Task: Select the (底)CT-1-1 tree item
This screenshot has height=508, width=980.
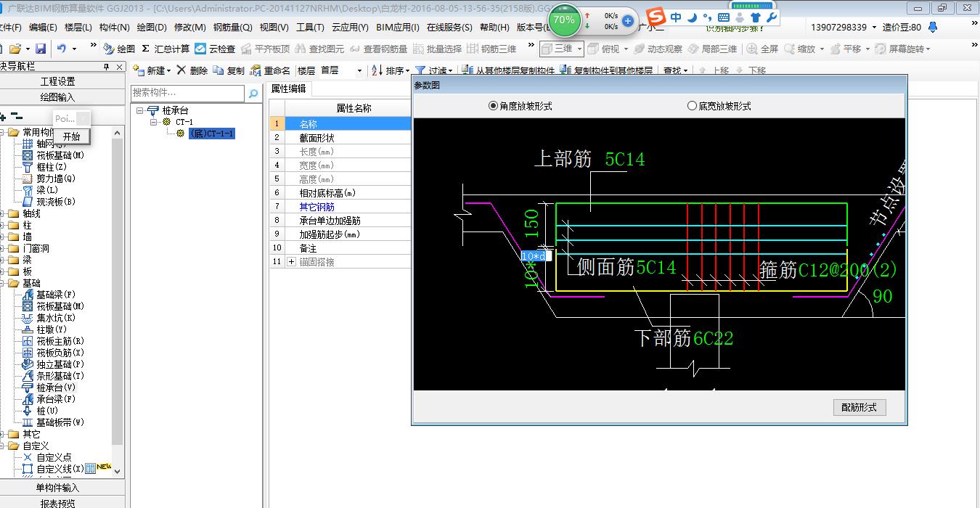Action: point(211,134)
